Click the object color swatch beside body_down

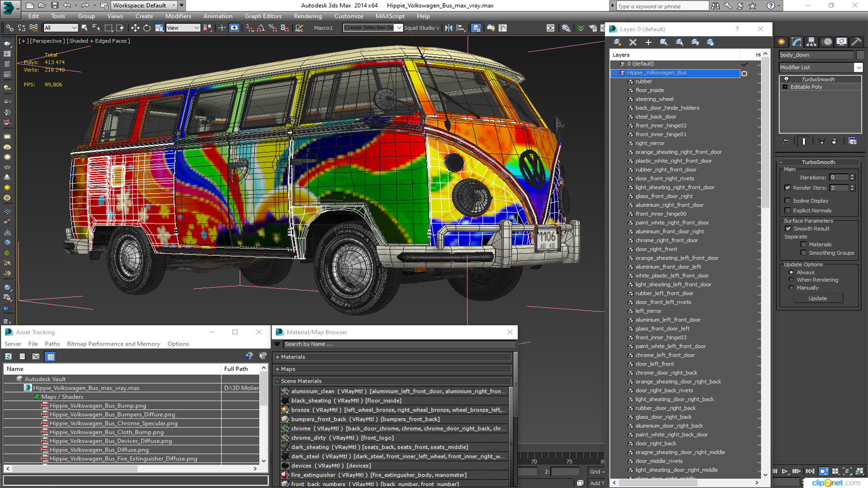coord(860,55)
